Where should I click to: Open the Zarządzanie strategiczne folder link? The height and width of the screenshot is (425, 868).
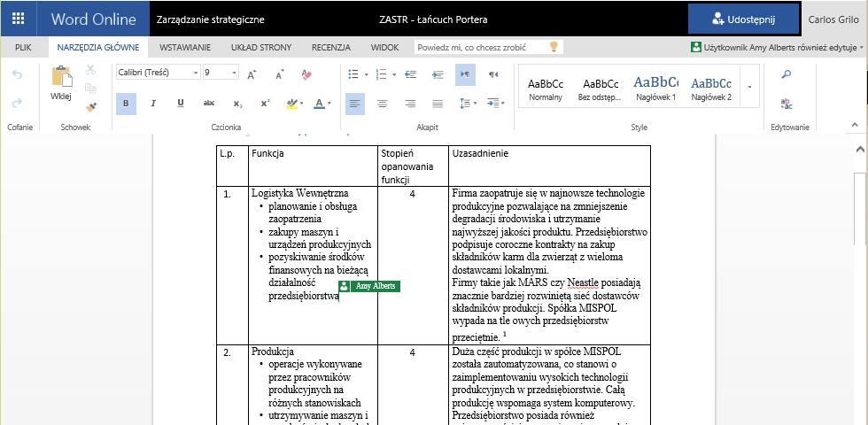pos(211,19)
